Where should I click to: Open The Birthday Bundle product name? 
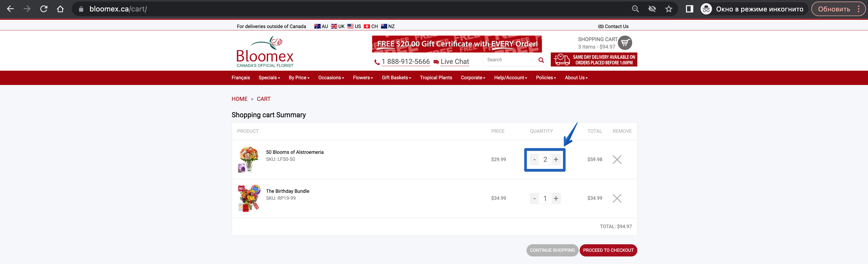pyautogui.click(x=288, y=191)
